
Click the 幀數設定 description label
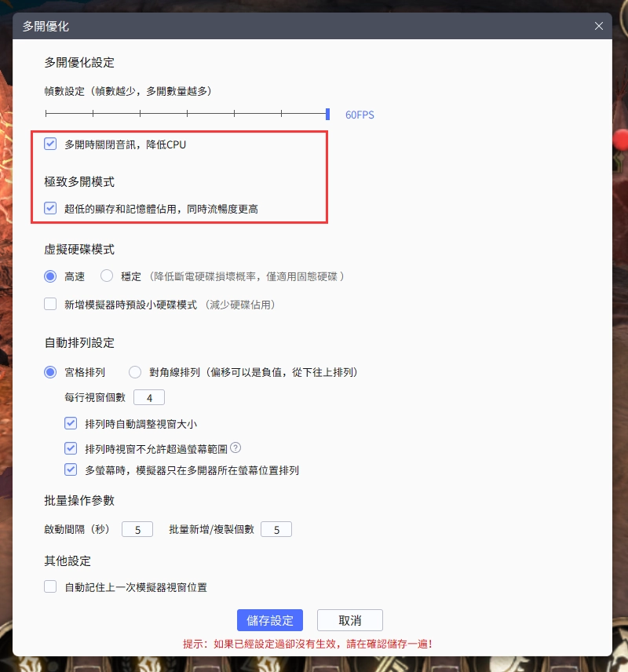click(x=128, y=91)
